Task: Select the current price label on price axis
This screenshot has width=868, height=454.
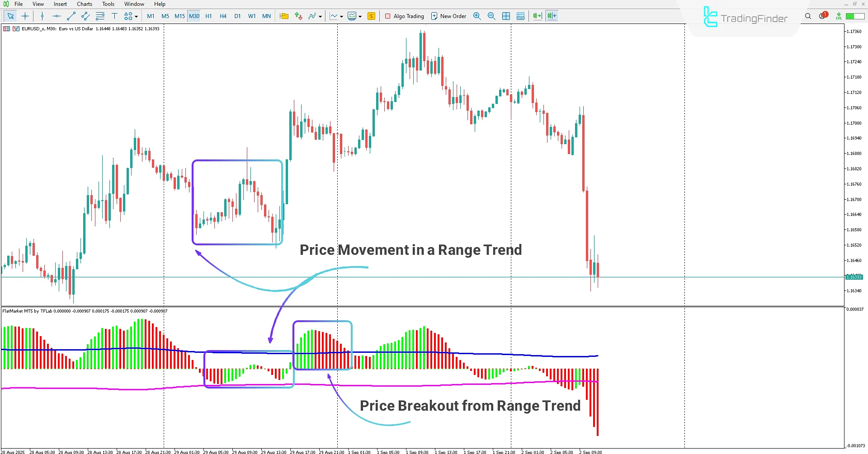Action: coord(854,277)
